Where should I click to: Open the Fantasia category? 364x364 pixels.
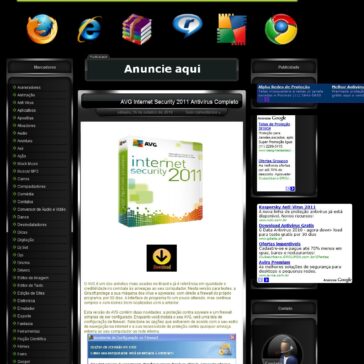[x=25, y=324]
